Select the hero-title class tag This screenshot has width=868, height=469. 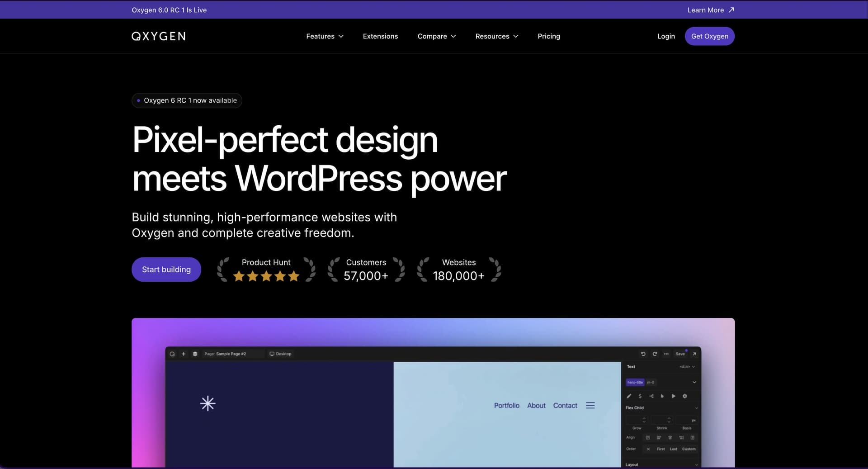tap(635, 383)
